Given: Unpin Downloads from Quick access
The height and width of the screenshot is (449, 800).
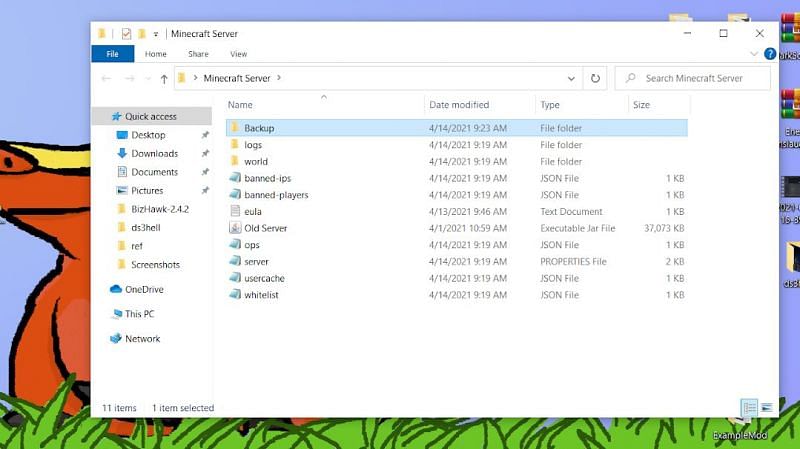Looking at the screenshot, I should [x=205, y=154].
